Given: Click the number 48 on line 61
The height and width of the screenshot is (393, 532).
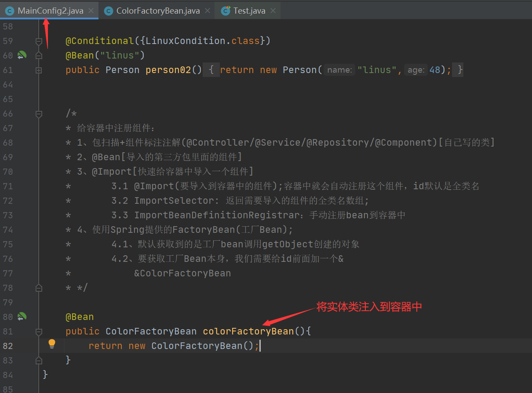Looking at the screenshot, I should pos(435,70).
